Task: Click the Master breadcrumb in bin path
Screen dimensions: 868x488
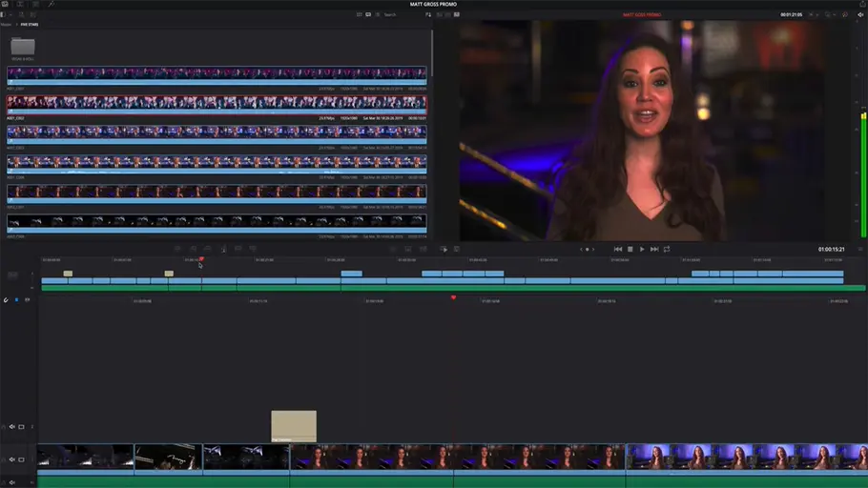Action: point(6,25)
